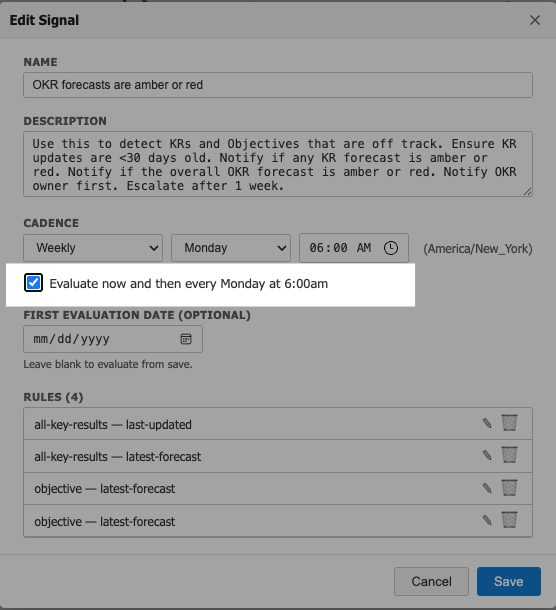Viewport: 556px width, 610px height.
Task: Click the 06:00 AM time field
Action: tap(354, 248)
